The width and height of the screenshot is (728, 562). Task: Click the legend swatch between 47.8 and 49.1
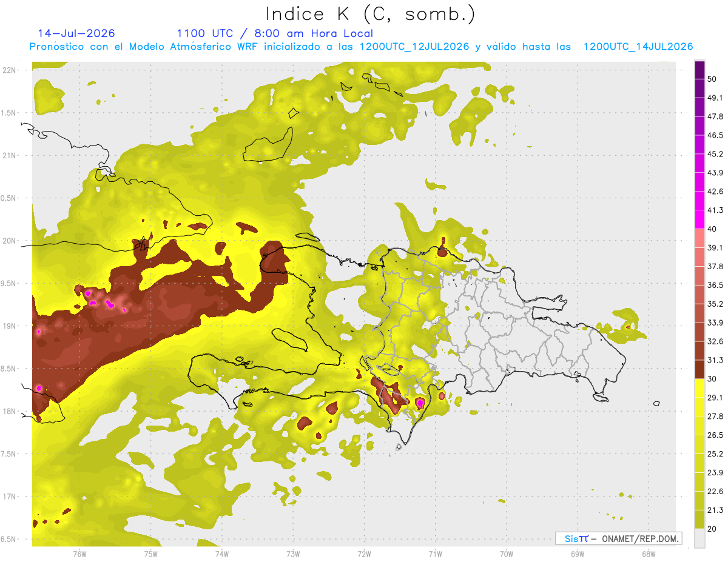tap(699, 107)
